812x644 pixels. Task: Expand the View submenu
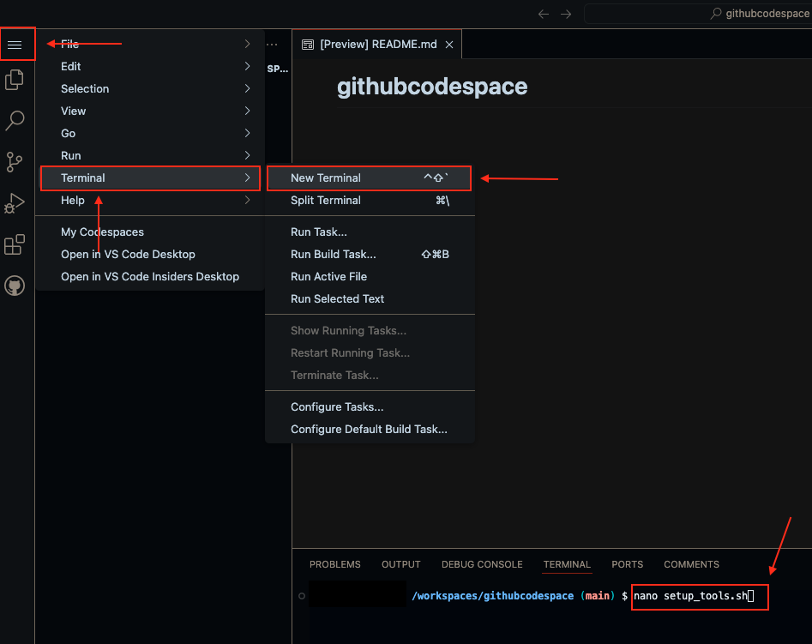coord(150,111)
